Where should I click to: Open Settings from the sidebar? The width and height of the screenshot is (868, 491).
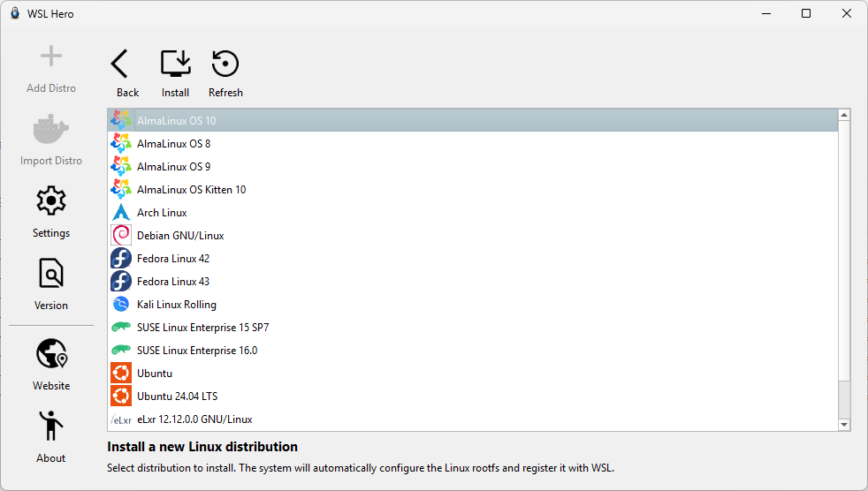51,201
